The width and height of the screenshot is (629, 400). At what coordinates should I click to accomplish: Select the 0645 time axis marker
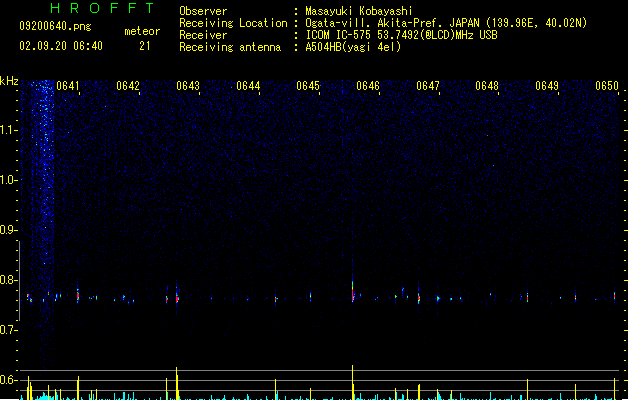coord(308,86)
